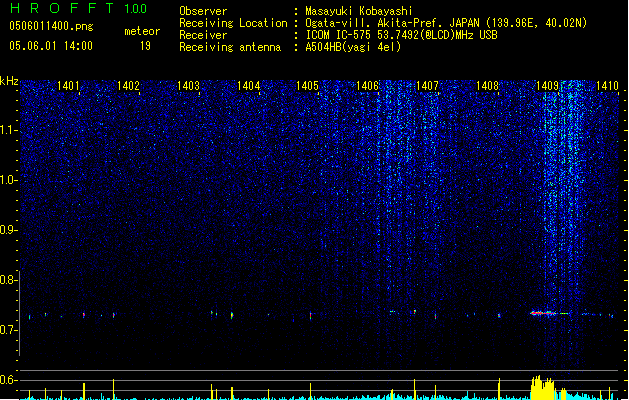Click the 1405 time marker
The height and width of the screenshot is (400, 629).
pyautogui.click(x=307, y=86)
